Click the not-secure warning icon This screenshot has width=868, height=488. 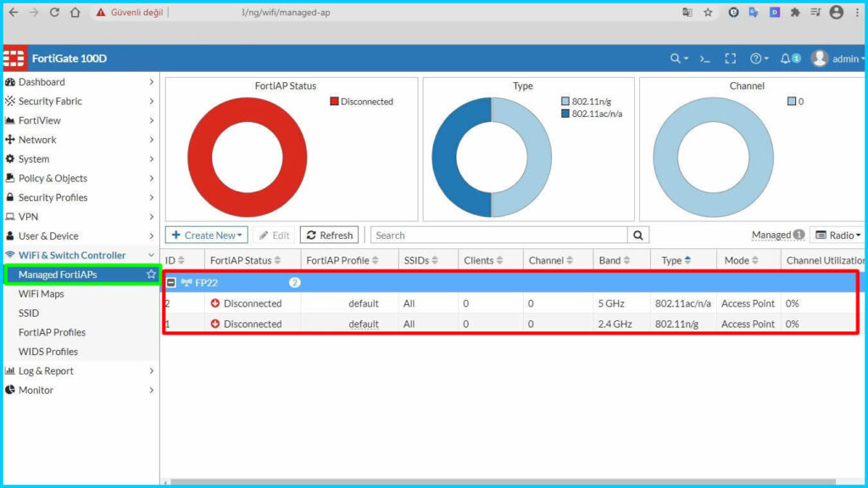tap(100, 12)
